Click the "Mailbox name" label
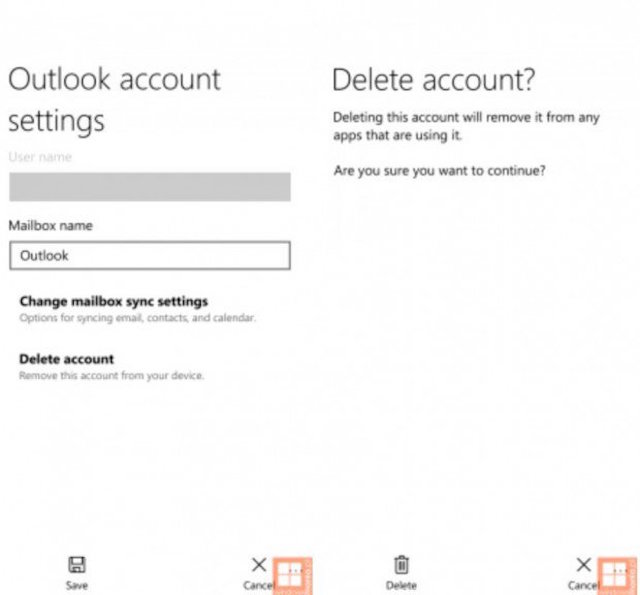640x595 pixels. [x=51, y=226]
